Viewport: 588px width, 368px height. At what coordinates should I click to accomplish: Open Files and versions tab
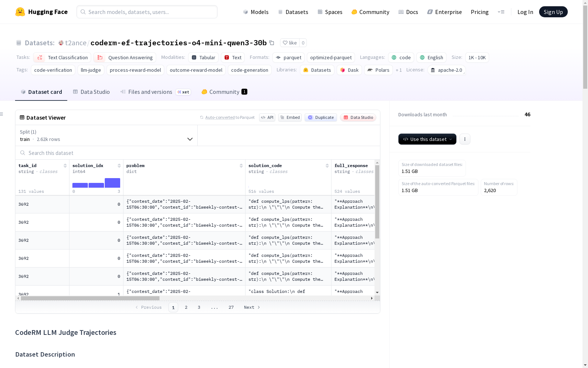tap(155, 92)
